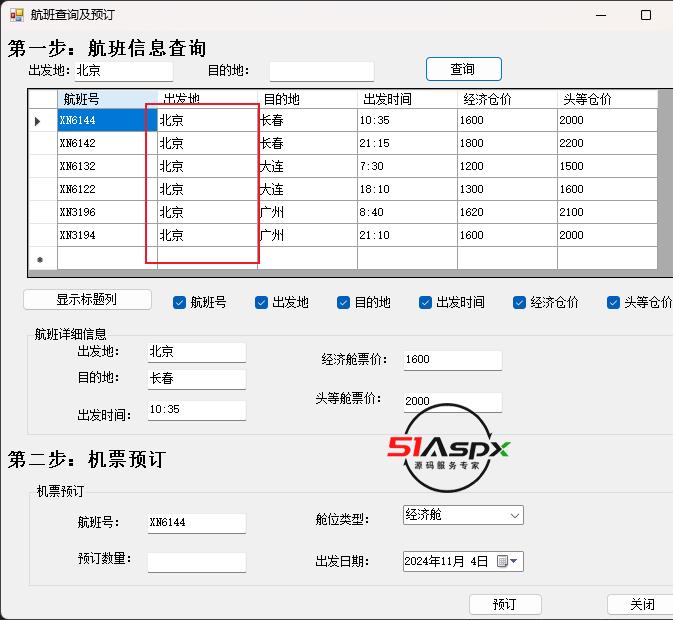Sort by the 出发时间 column header
The width and height of the screenshot is (673, 620).
pos(407,99)
